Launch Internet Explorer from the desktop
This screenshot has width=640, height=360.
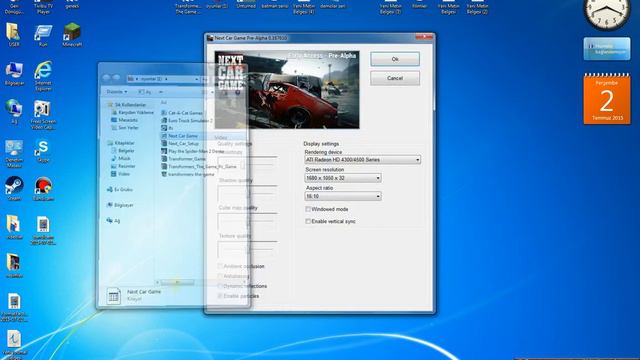pos(43,76)
